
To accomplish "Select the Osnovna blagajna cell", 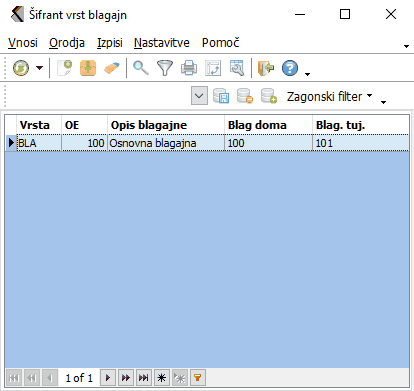I will point(166,143).
